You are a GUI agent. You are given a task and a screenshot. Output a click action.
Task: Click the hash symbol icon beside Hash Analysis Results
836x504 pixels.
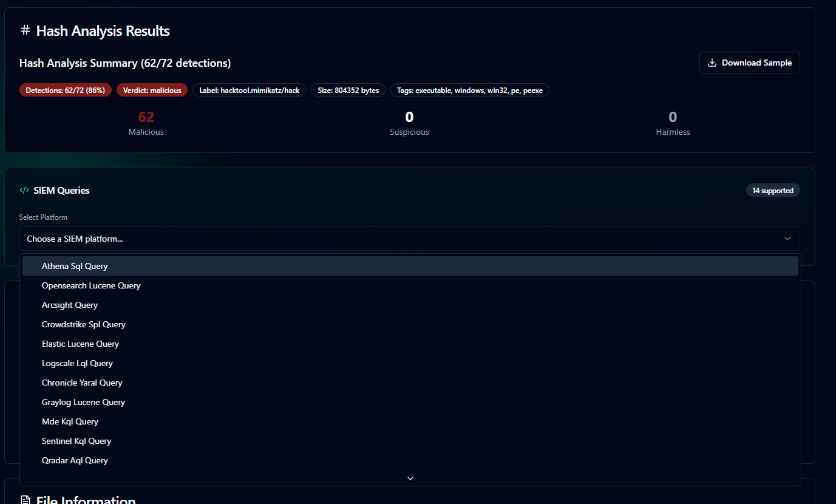click(25, 30)
